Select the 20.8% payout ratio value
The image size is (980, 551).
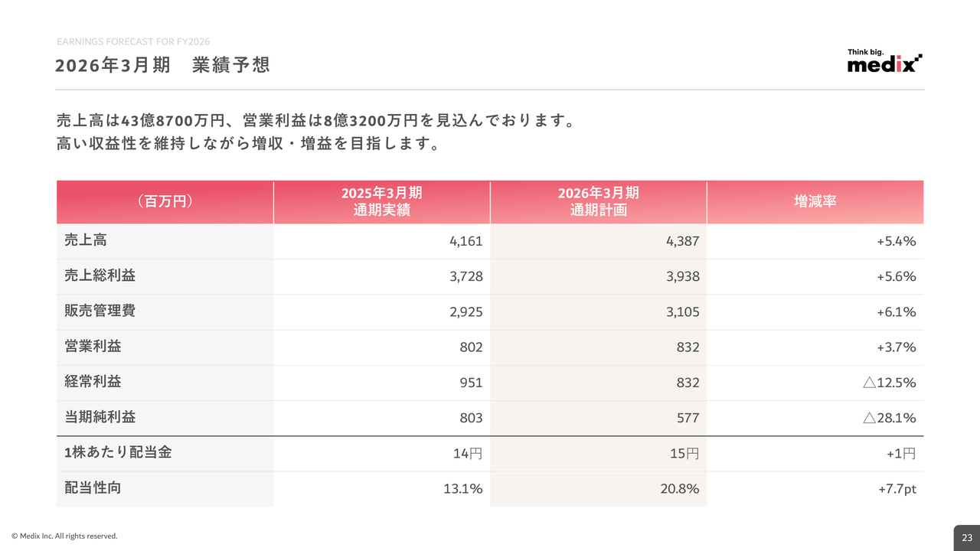tap(679, 488)
